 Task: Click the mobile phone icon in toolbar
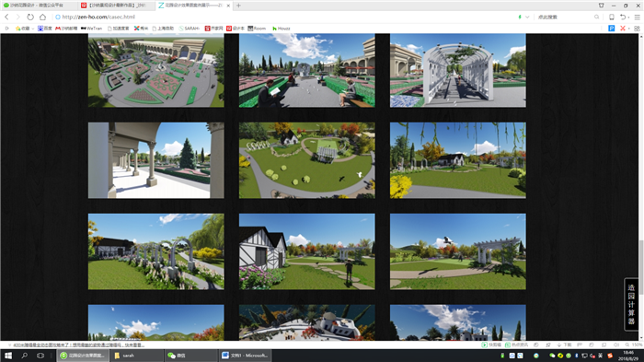tap(612, 17)
